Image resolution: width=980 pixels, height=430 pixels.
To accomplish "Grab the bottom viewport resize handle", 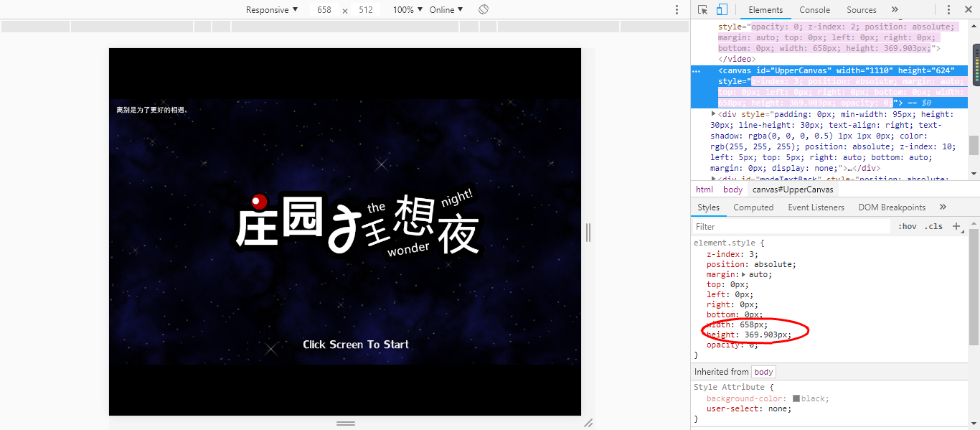I will click(x=346, y=423).
